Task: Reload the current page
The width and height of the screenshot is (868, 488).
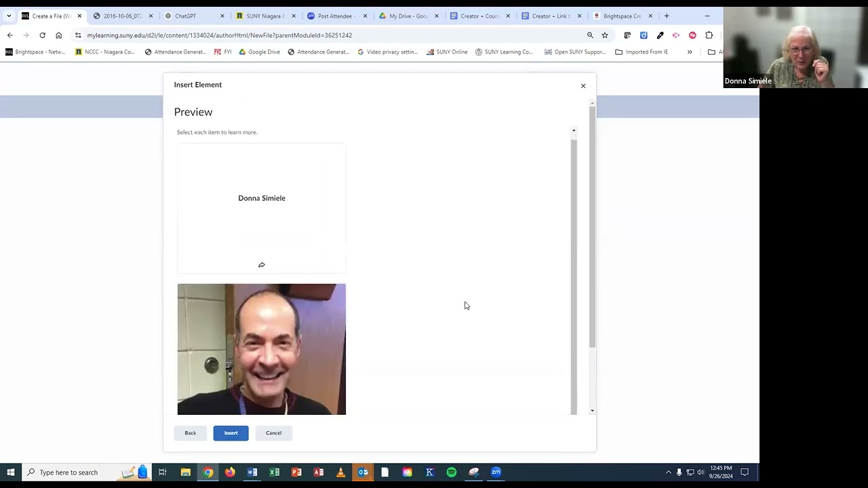Action: click(42, 35)
